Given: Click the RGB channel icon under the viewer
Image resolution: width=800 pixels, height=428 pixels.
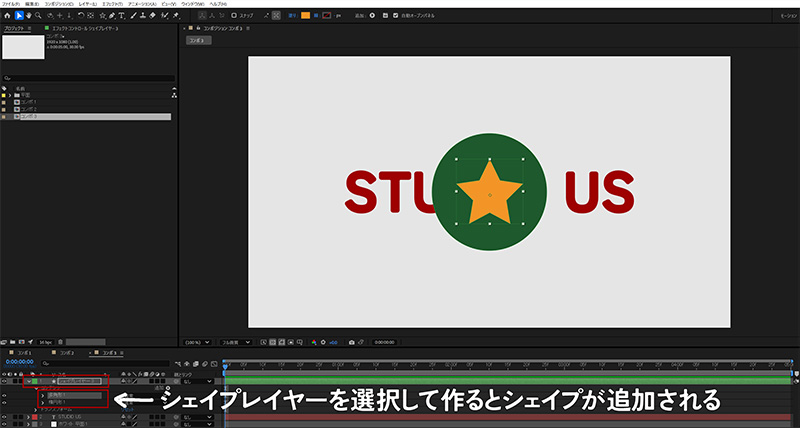Looking at the screenshot, I should tap(314, 342).
